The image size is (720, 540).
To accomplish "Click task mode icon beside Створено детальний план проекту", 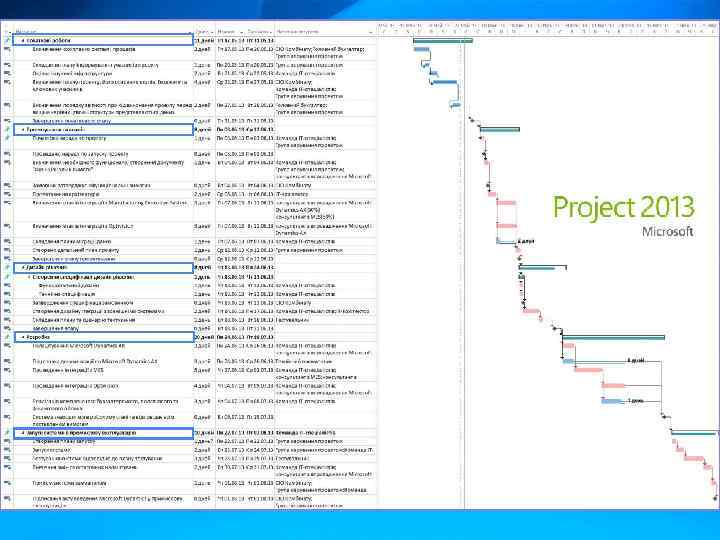I will point(7,250).
